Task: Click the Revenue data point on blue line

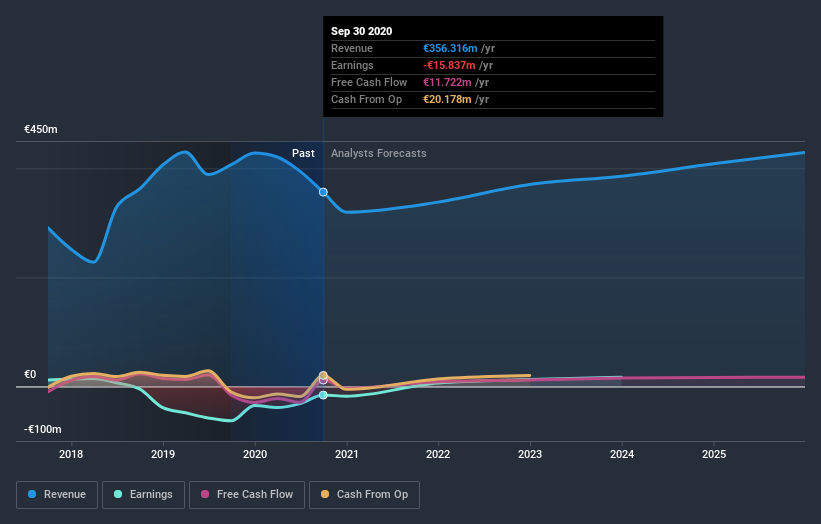Action: [x=323, y=192]
